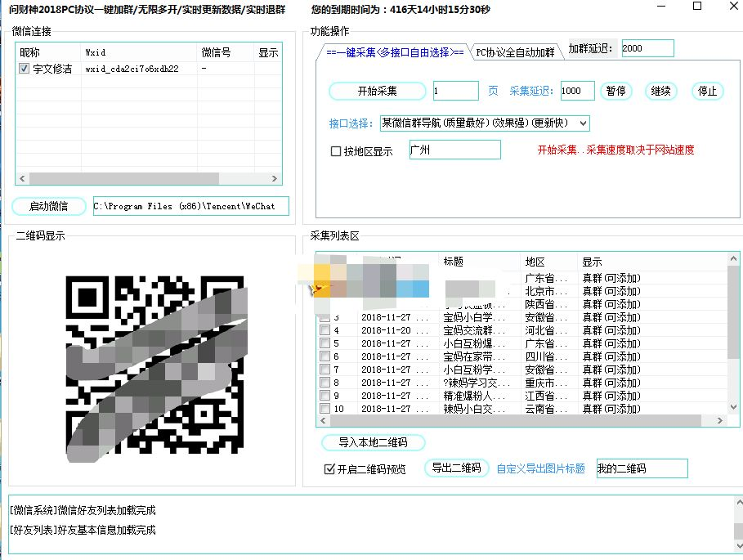This screenshot has height=560, width=743.
Task: Click the 广州 region input field
Action: 455,150
